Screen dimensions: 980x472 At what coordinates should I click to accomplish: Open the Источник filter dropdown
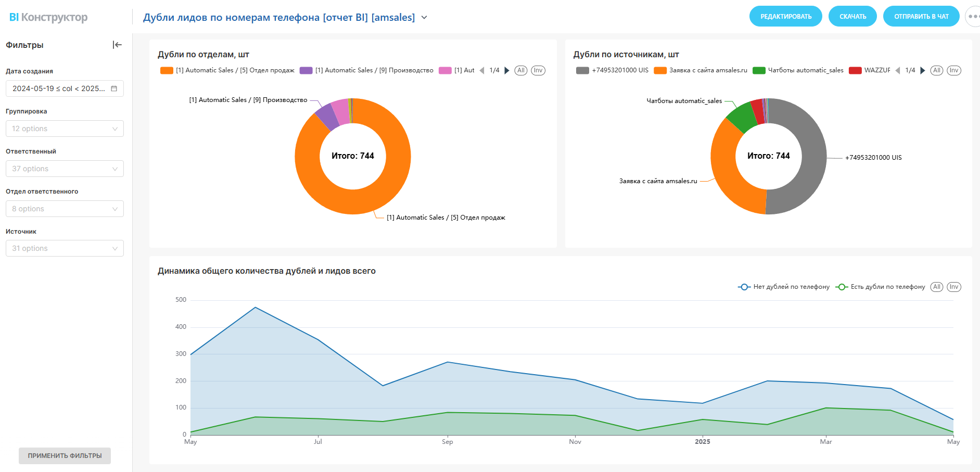click(65, 248)
